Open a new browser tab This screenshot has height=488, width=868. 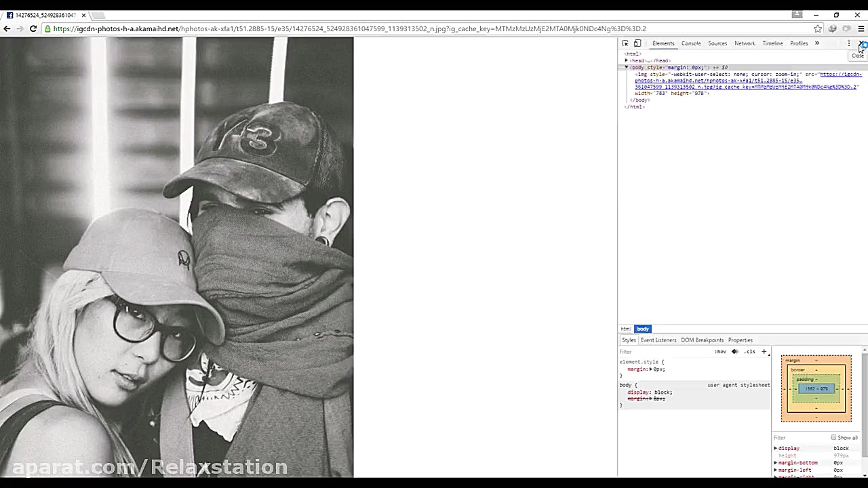98,15
